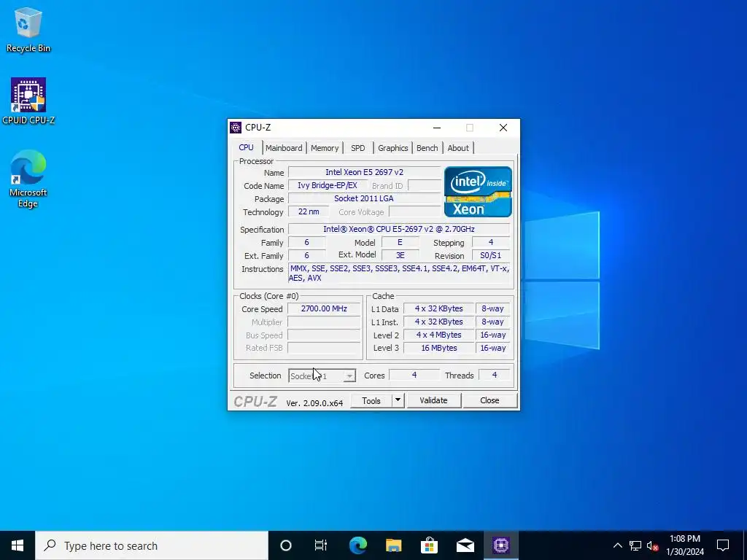Viewport: 747px width, 560px height.
Task: Launch Microsoft Edge from the taskbar
Action: (357, 545)
